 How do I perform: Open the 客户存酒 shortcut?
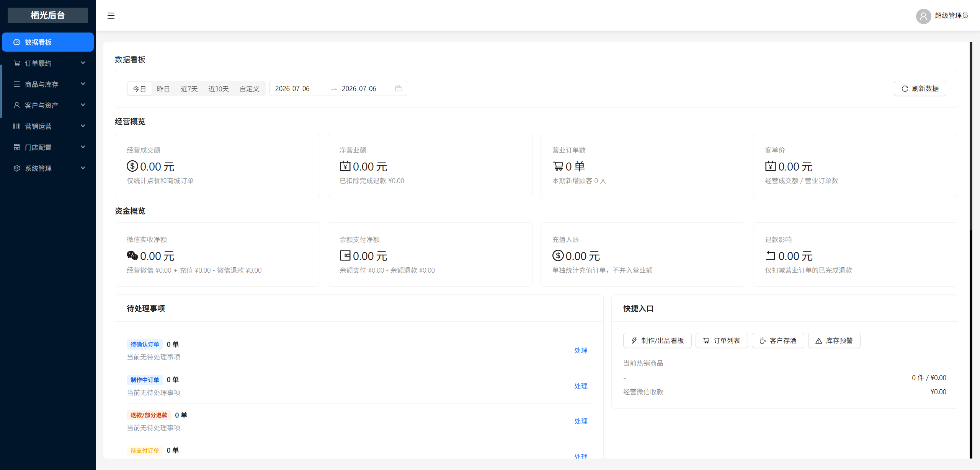[x=778, y=341]
